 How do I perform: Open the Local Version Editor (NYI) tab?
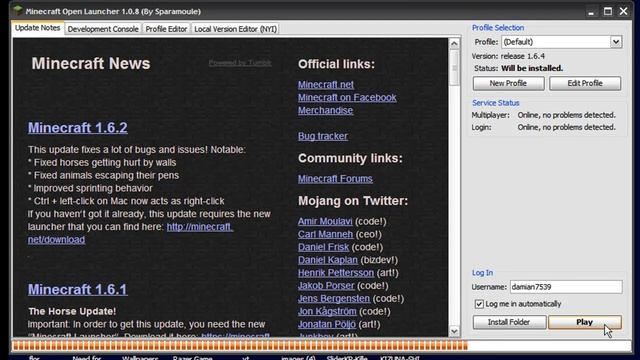coord(236,29)
